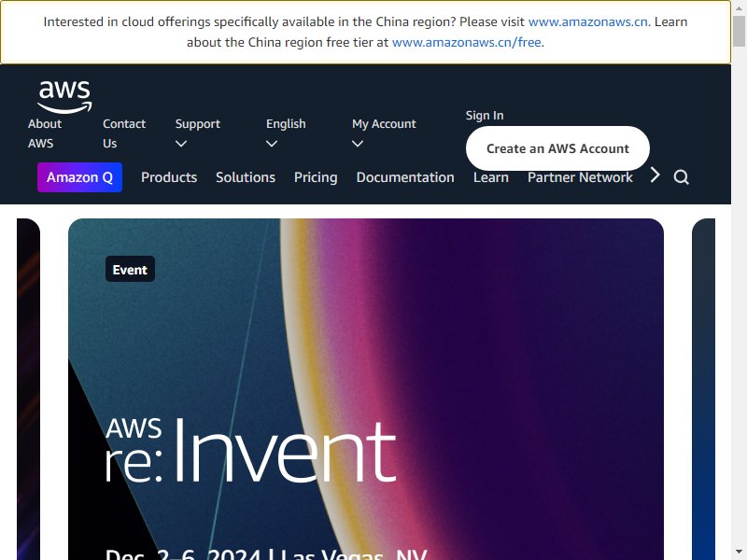Click the AWS logo
The image size is (747, 560).
coord(64,97)
